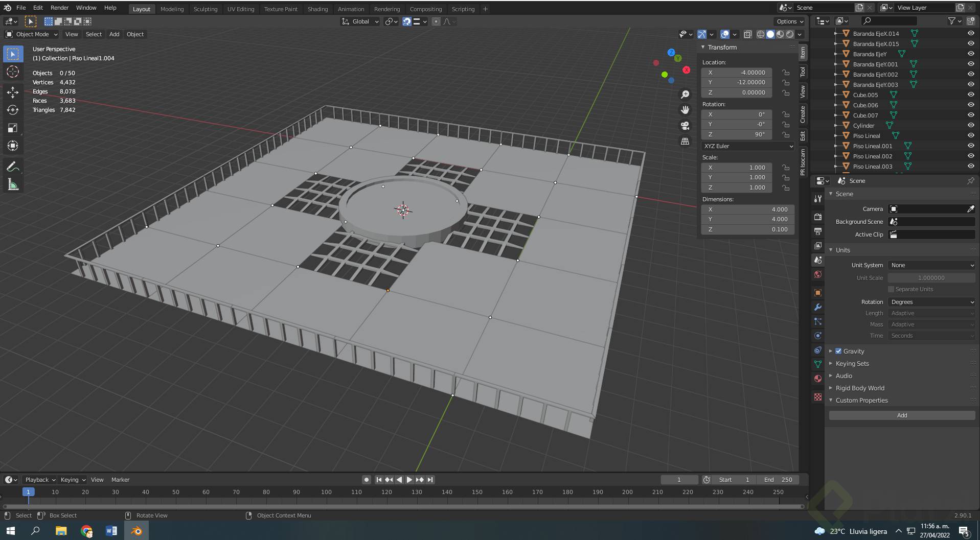Enable material preview shading mode

click(x=781, y=34)
